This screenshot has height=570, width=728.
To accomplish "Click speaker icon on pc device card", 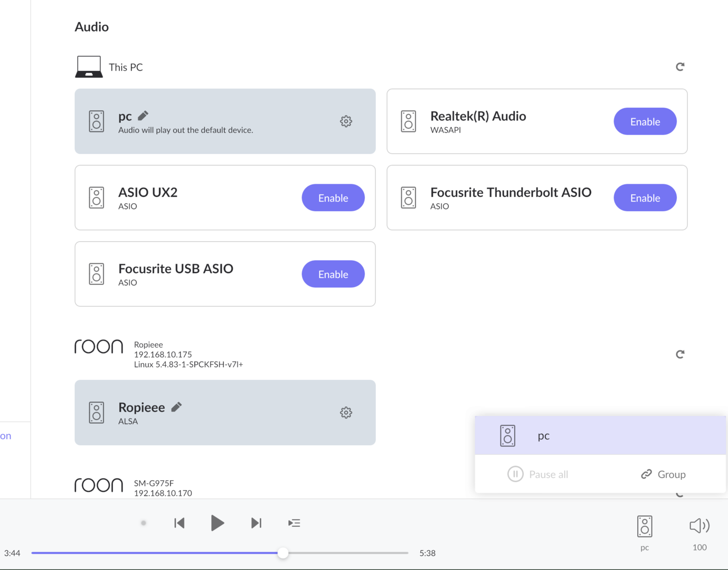I will [x=97, y=121].
